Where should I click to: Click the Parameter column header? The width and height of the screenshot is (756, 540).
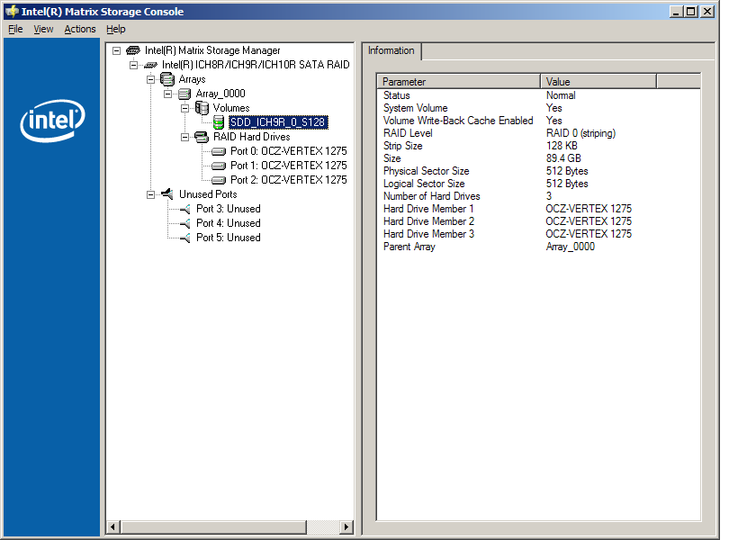coord(459,82)
